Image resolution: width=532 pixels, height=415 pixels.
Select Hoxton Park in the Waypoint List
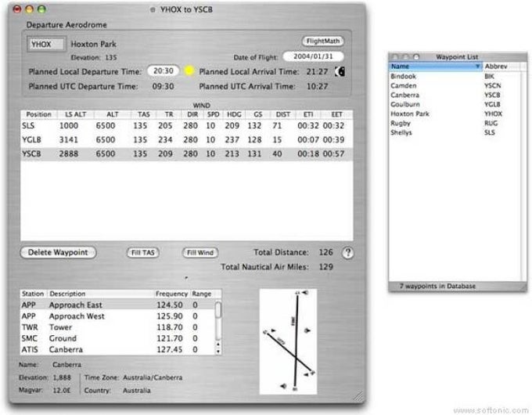point(455,114)
